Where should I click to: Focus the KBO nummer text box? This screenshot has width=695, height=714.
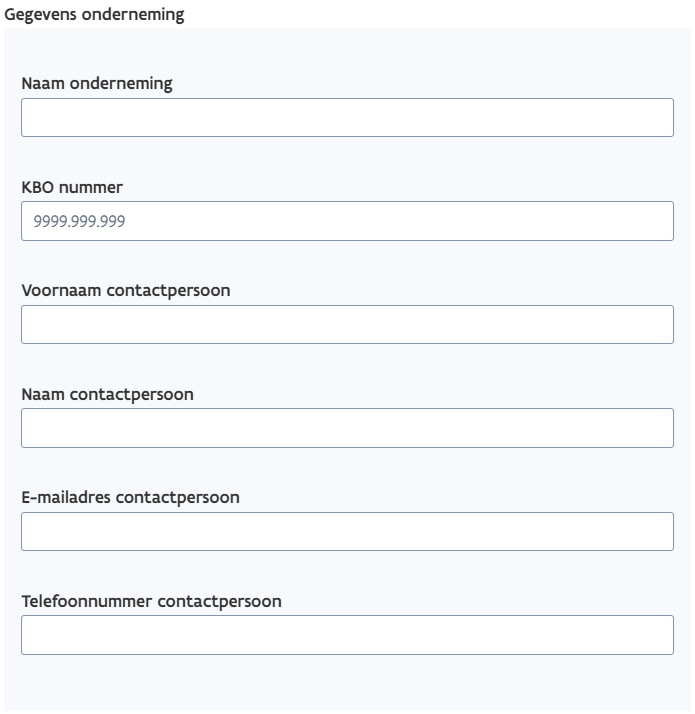(347, 221)
